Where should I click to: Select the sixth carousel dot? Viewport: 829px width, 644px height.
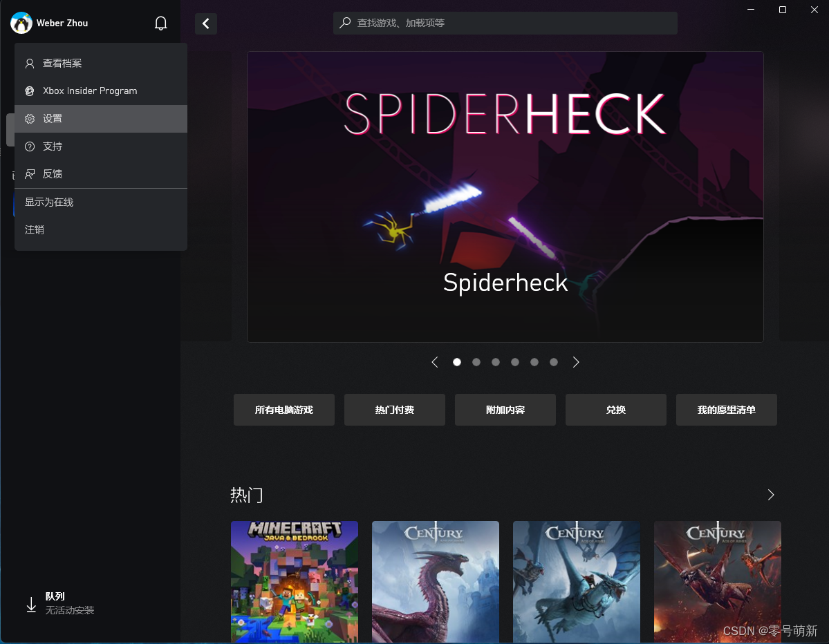tap(554, 362)
